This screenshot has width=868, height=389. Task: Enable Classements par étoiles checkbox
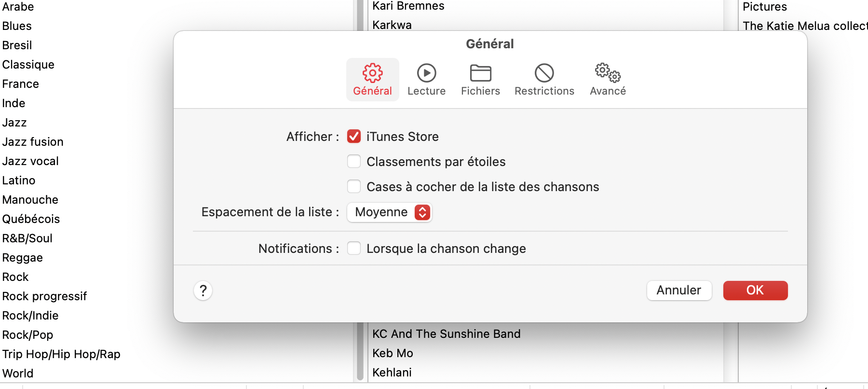point(354,161)
